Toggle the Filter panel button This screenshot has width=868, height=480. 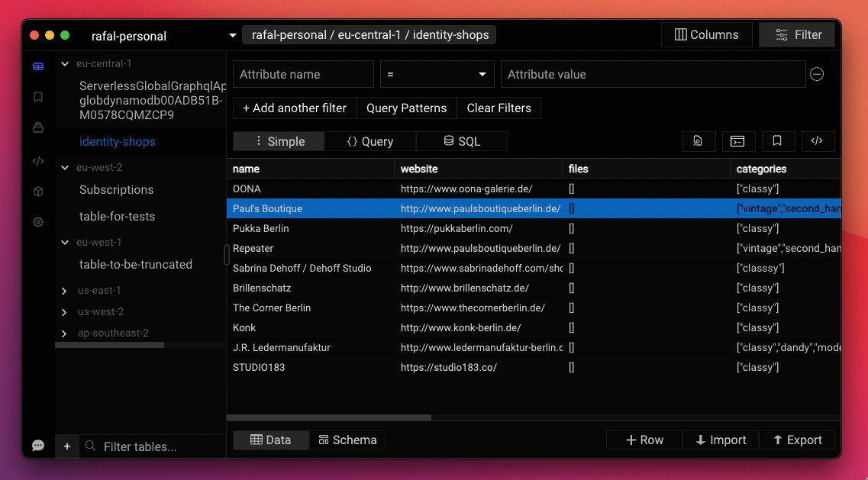797,35
